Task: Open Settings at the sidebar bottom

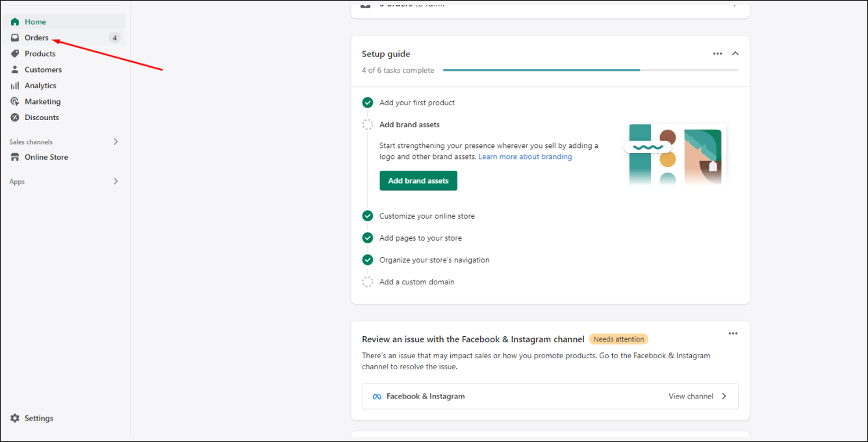Action: (x=64, y=419)
